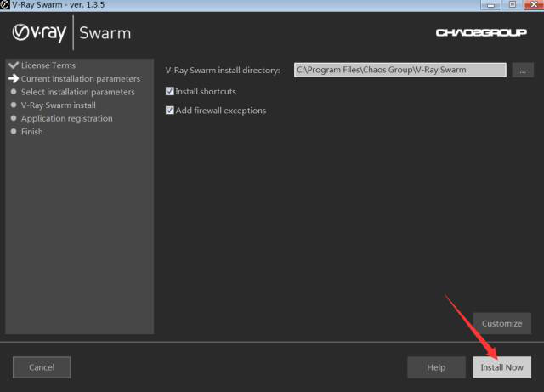Click the bullet next to Finish step
The height and width of the screenshot is (392, 544).
click(14, 131)
